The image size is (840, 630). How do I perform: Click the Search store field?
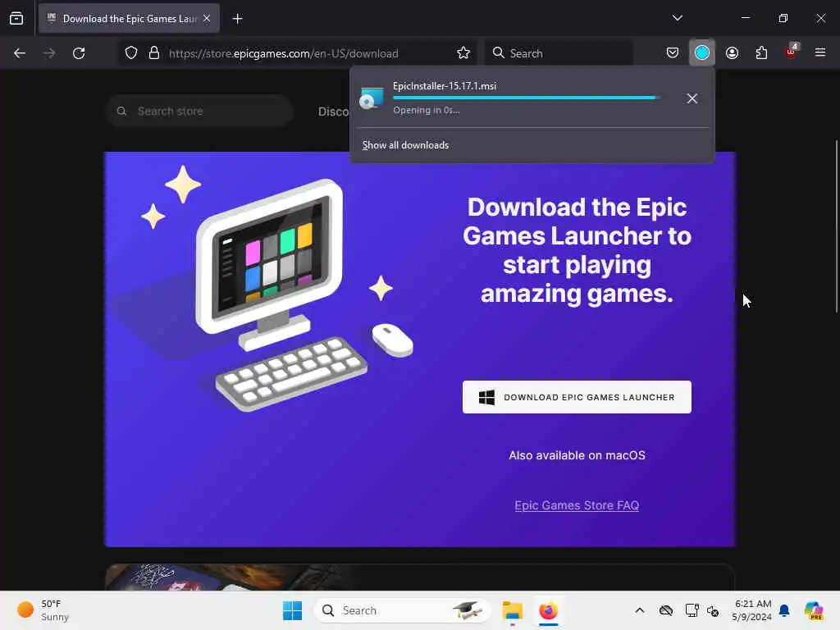[x=200, y=111]
